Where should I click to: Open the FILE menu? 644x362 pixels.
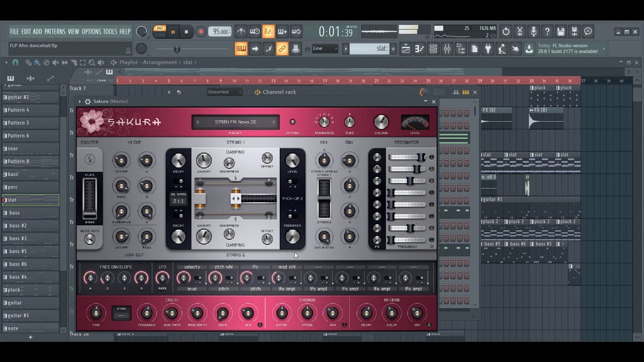coord(14,32)
